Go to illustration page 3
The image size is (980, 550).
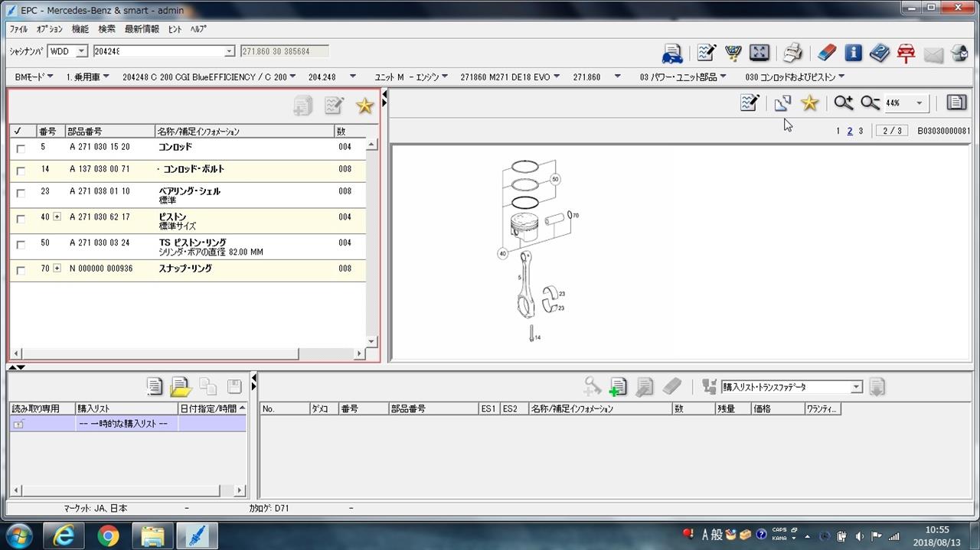click(861, 131)
